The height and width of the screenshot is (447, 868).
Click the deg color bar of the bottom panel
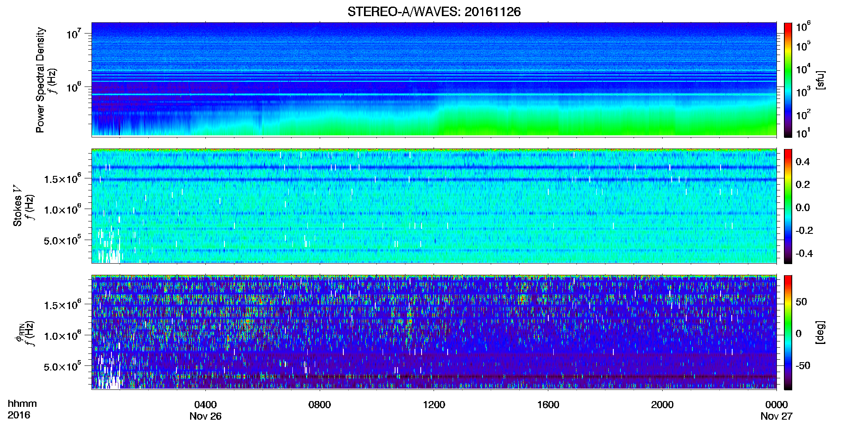click(x=788, y=332)
